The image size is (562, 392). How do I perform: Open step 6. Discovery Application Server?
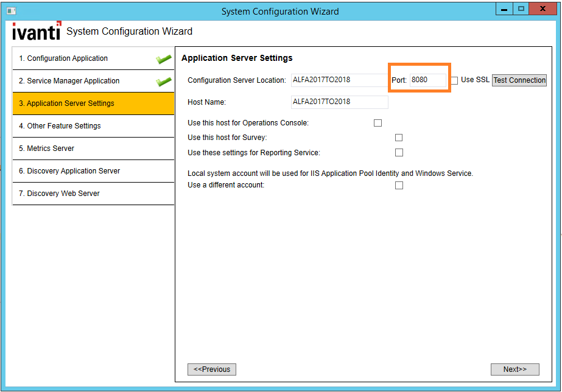(93, 171)
